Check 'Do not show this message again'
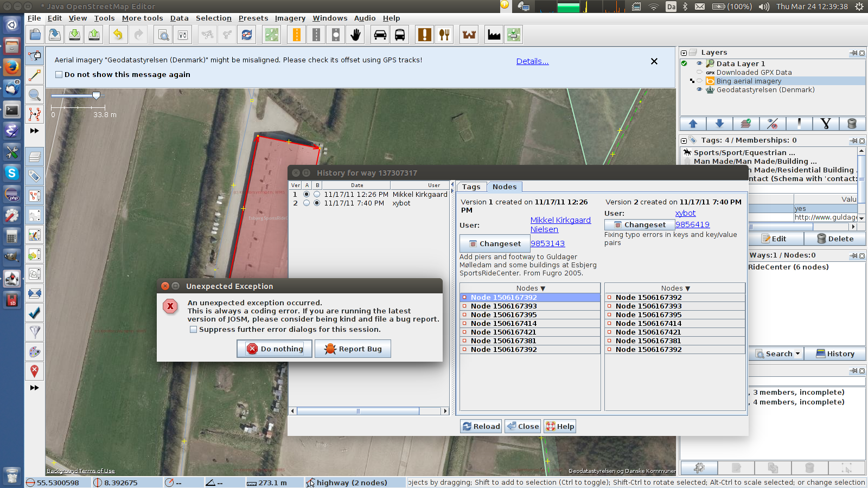 59,75
